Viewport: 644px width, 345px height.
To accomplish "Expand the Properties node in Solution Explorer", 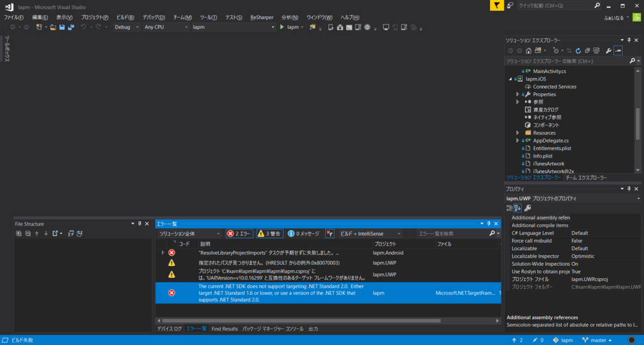I will (x=518, y=94).
